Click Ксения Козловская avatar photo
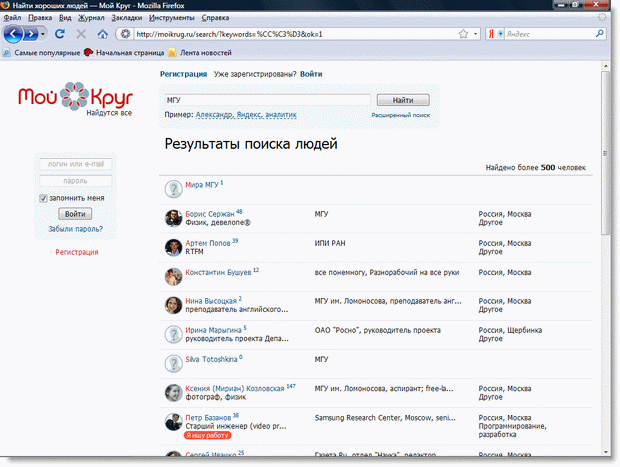This screenshot has width=620, height=467. tap(173, 393)
